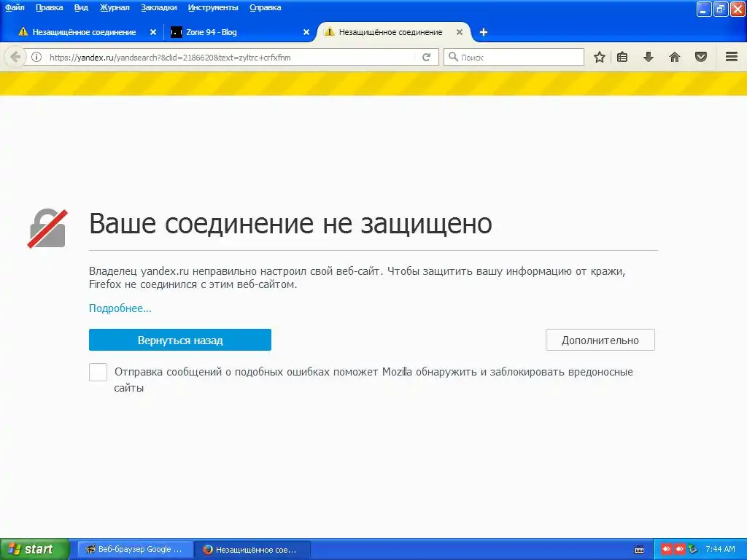
Task: Switch to Веб-браузер Google taskbar item
Action: click(x=136, y=549)
